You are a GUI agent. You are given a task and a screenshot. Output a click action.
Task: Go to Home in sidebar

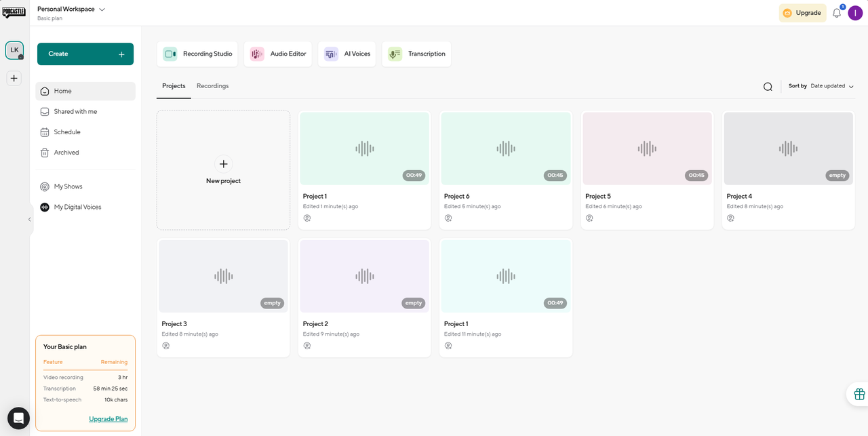click(85, 92)
